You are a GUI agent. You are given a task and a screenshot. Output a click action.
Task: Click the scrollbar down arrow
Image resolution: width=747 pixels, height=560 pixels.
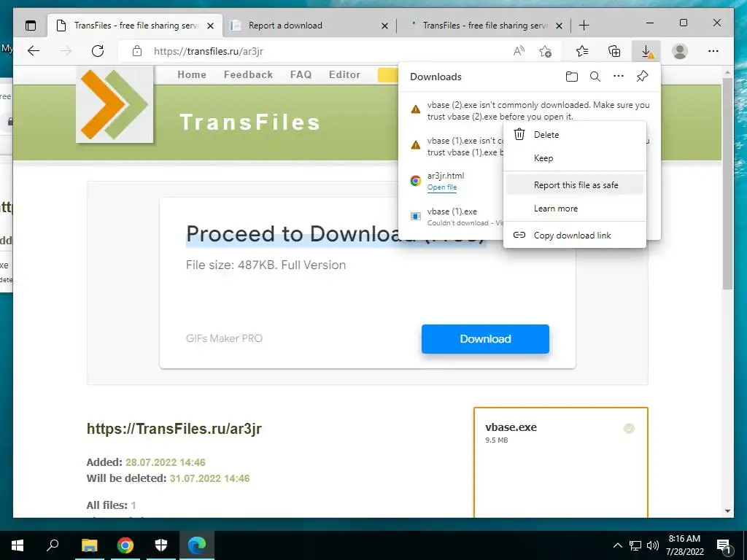pos(727,511)
